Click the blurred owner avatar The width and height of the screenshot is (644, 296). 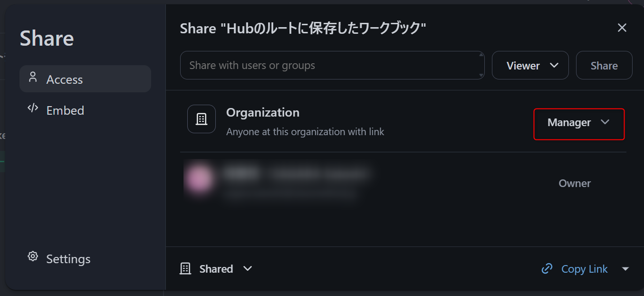click(199, 180)
